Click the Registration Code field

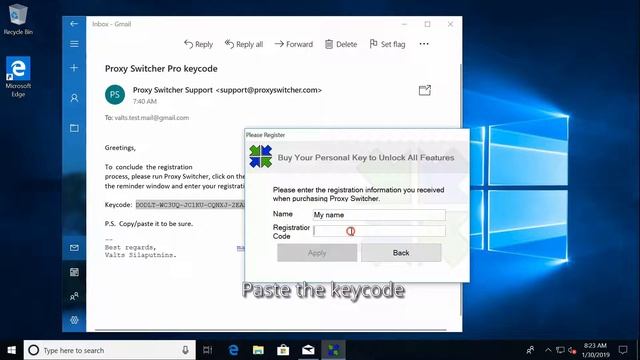379,231
